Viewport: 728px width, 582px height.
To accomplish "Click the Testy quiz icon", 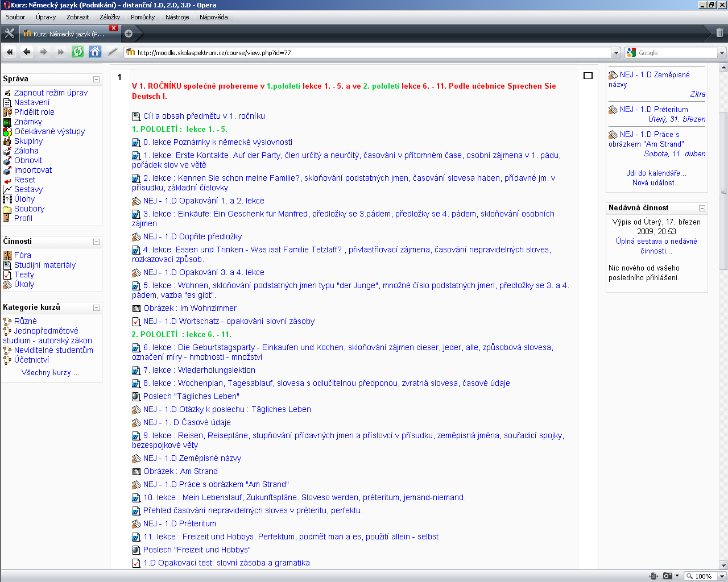I will (7, 275).
